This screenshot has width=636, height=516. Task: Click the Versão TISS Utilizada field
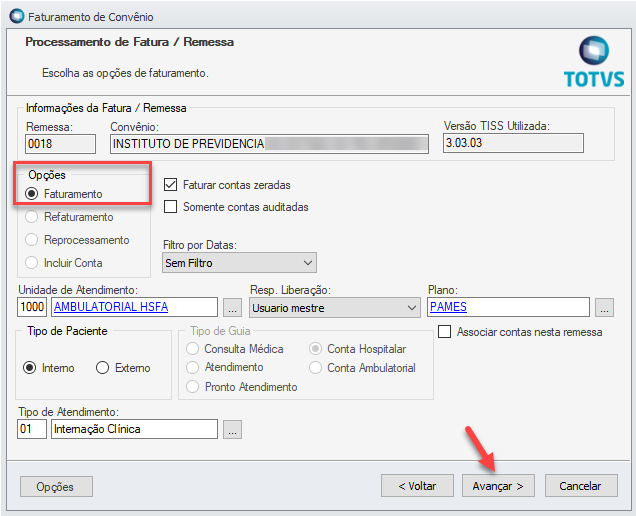pyautogui.click(x=514, y=143)
